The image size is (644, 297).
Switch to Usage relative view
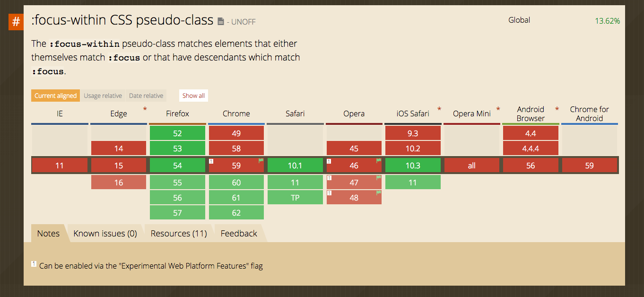click(x=103, y=96)
